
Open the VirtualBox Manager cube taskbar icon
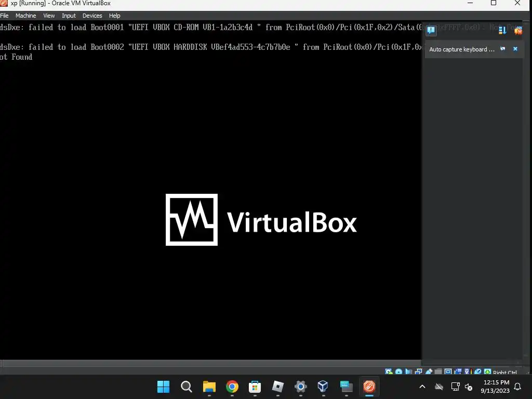coord(323,387)
